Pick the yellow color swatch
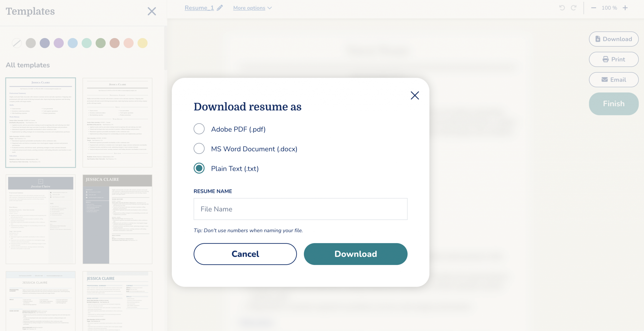The image size is (644, 331). click(142, 43)
